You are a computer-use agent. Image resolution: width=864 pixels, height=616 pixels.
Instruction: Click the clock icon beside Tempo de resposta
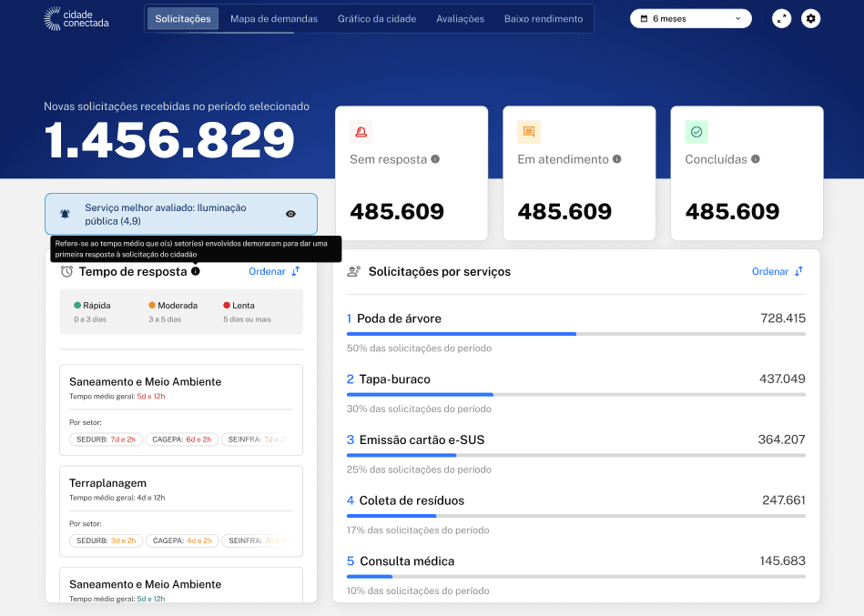pos(66,271)
